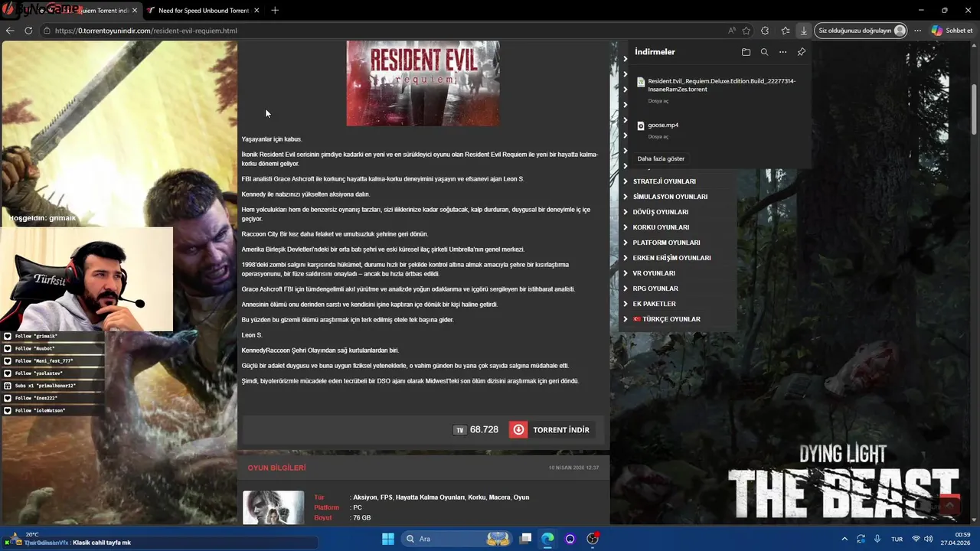Click the 68.728 download counter badge

click(476, 430)
